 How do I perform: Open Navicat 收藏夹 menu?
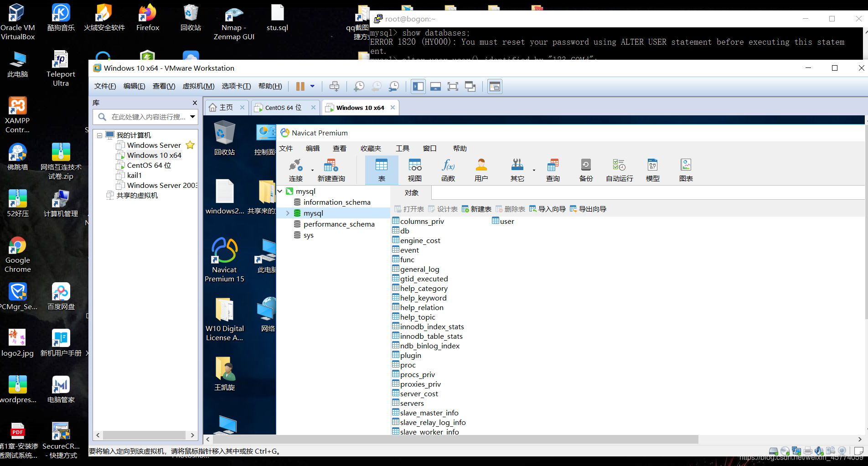[x=371, y=148]
